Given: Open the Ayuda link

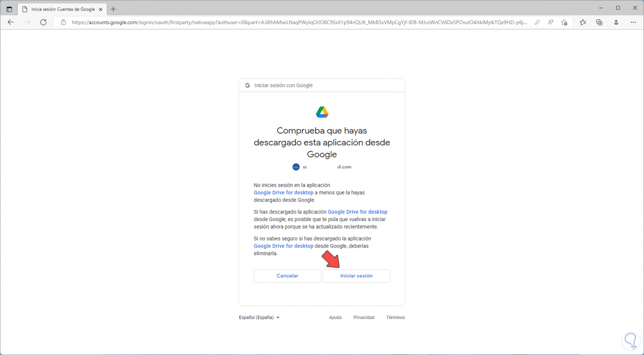Looking at the screenshot, I should tap(335, 318).
